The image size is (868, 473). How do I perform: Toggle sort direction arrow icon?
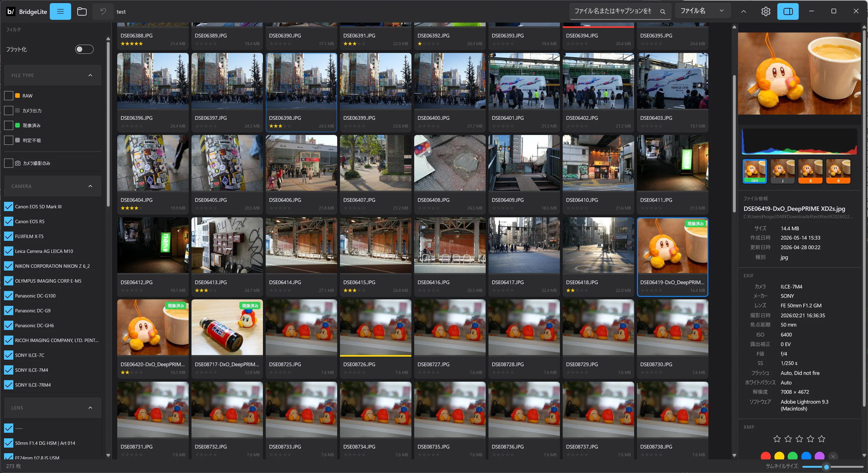pos(743,11)
